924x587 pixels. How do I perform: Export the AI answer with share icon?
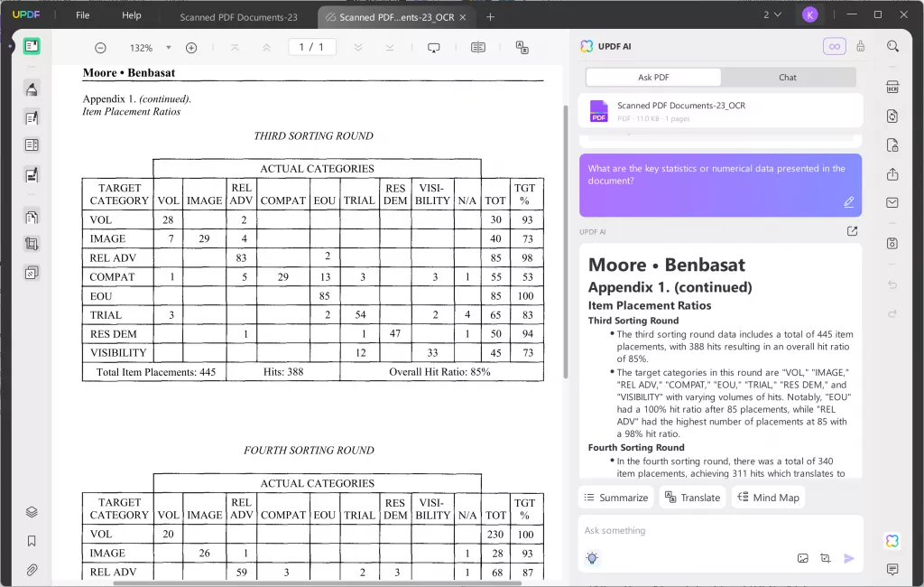pyautogui.click(x=852, y=231)
